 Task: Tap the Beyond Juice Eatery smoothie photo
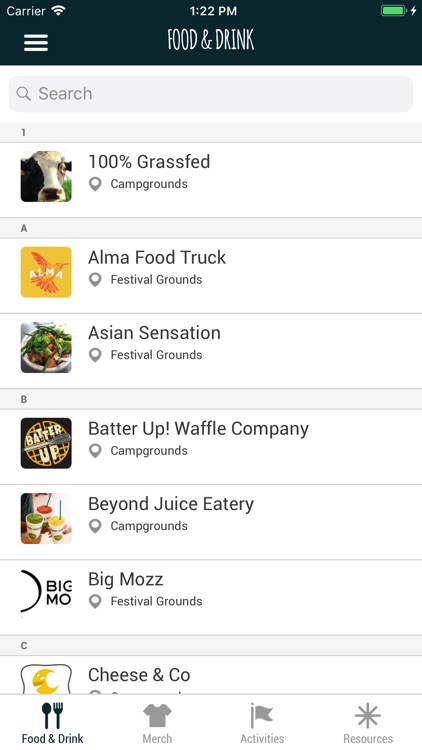[46, 518]
